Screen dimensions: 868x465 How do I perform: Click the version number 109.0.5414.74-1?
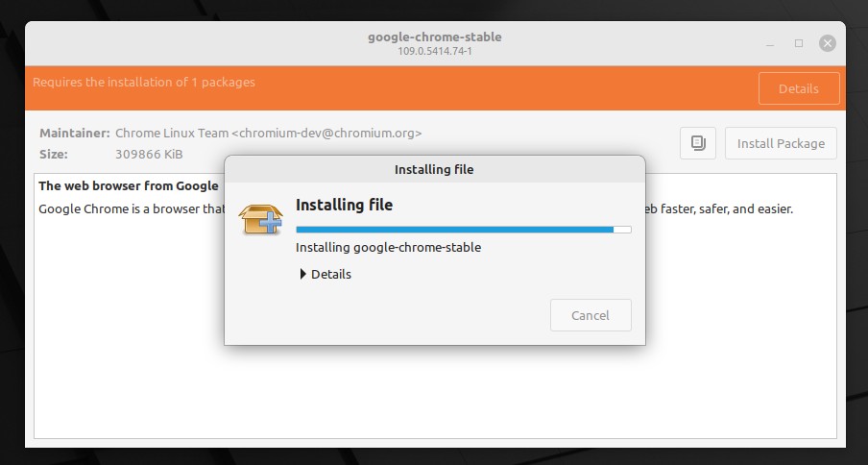(x=435, y=51)
